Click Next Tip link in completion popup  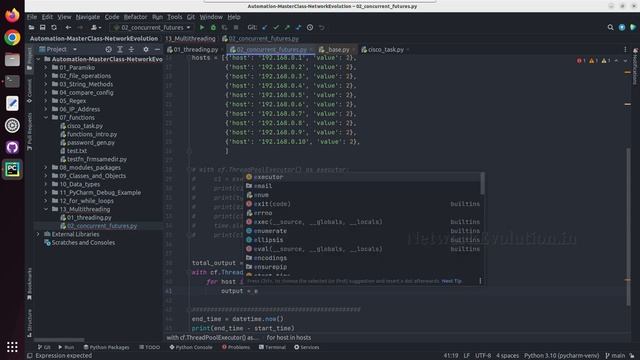(x=451, y=281)
